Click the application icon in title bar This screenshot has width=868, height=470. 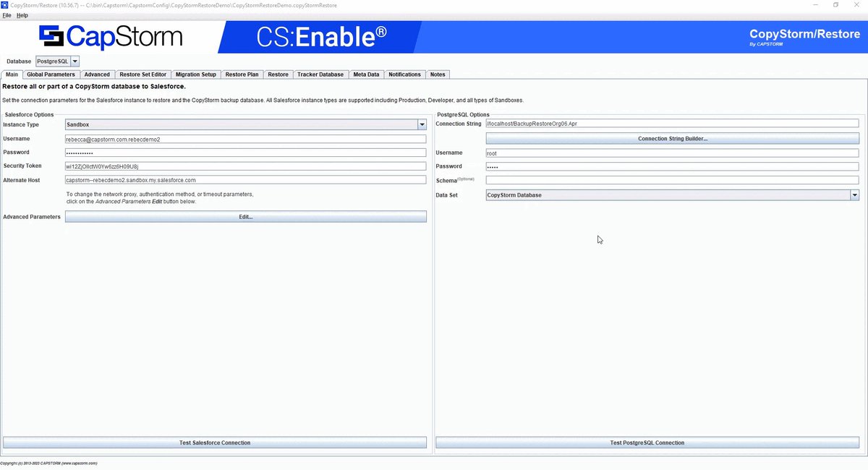coord(5,5)
